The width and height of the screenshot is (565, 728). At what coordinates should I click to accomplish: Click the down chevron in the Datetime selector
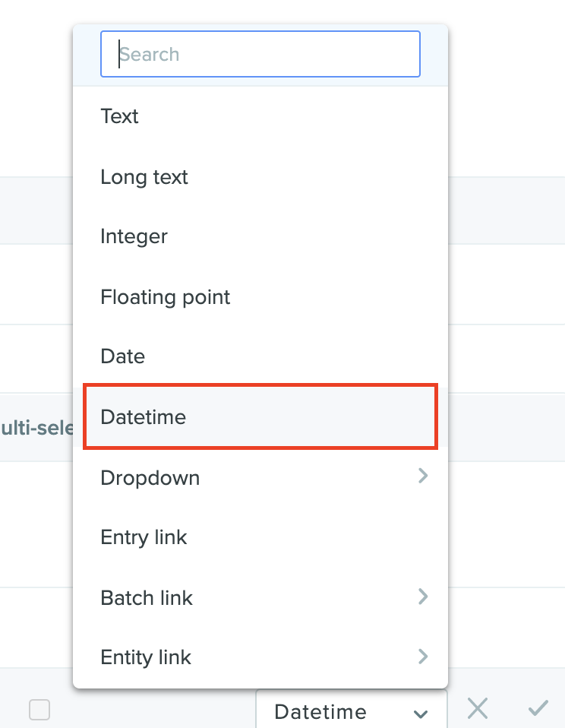point(420,714)
